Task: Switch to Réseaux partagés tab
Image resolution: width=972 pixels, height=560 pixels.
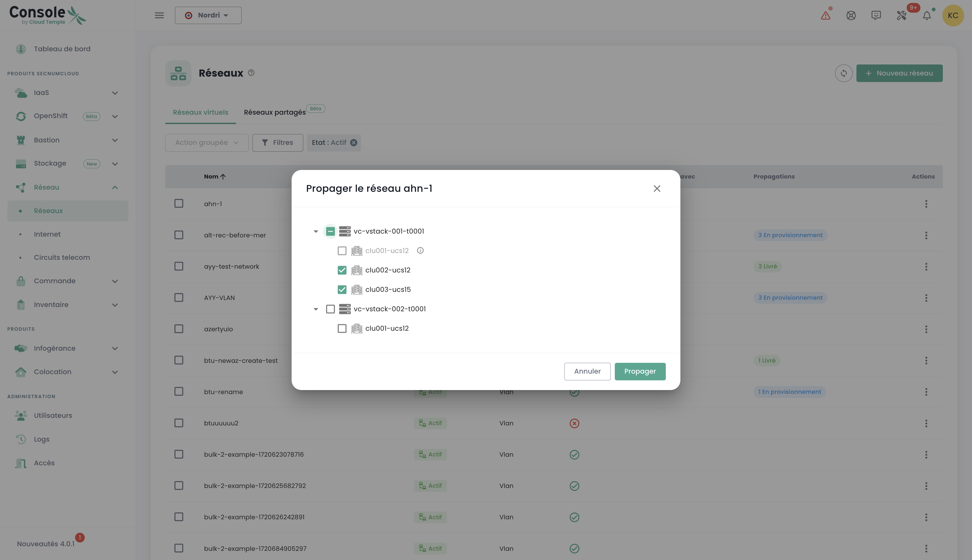Action: 275,112
